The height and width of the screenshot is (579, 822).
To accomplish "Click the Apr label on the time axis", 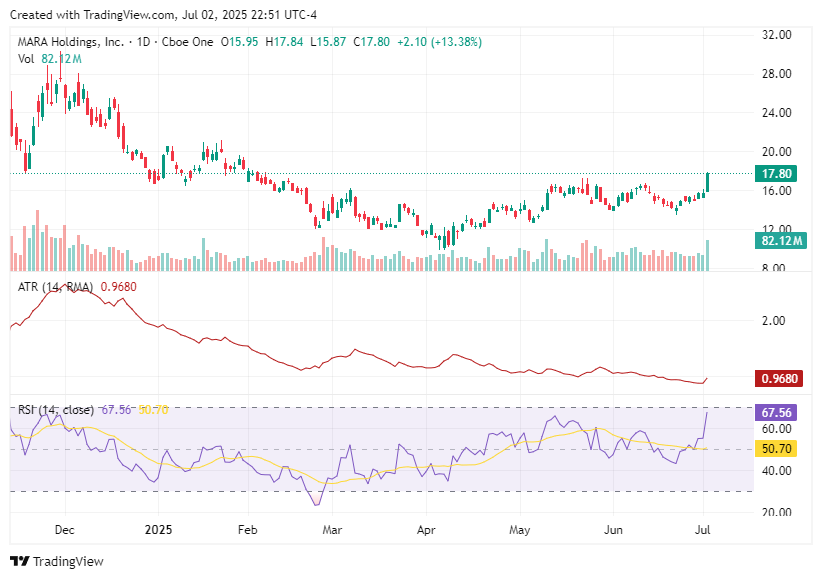I will coord(426,530).
